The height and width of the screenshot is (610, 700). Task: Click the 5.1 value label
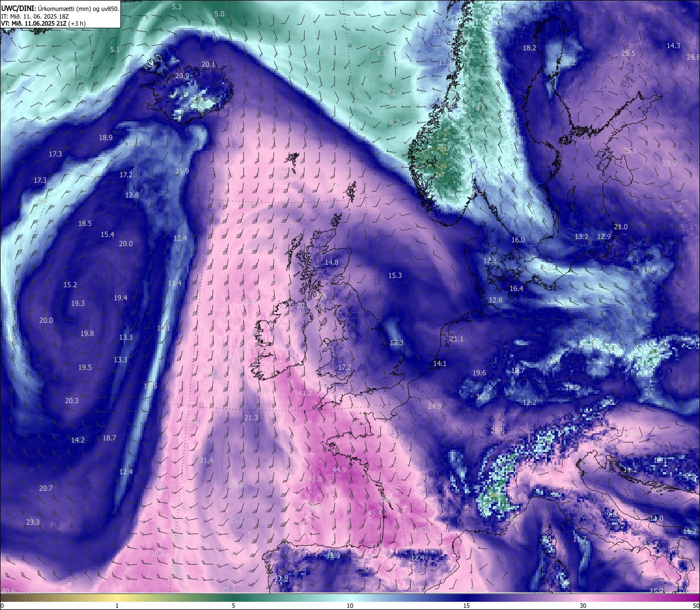click(x=115, y=49)
